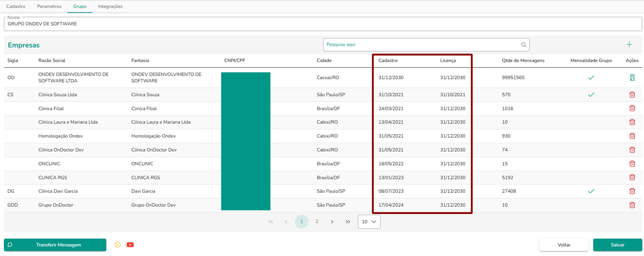Remove Grupo OnDoctor using trash icon
This screenshot has width=644, height=256.
(632, 205)
